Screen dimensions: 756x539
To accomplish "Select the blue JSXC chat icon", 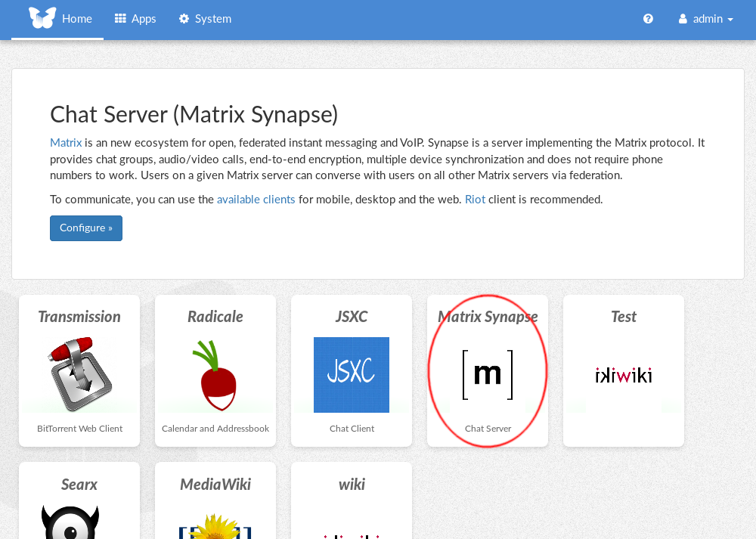I will point(352,375).
